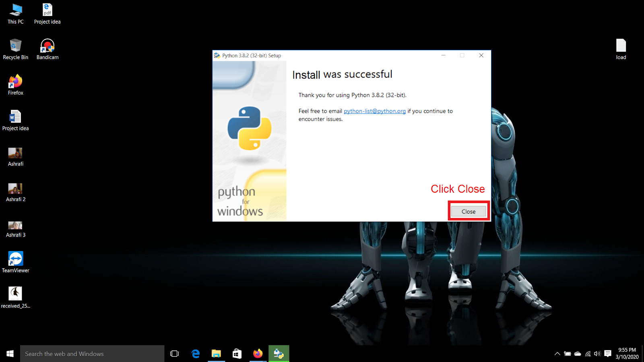Click the OneDrive cloud tray icon
This screenshot has height=362, width=644.
pyautogui.click(x=578, y=354)
